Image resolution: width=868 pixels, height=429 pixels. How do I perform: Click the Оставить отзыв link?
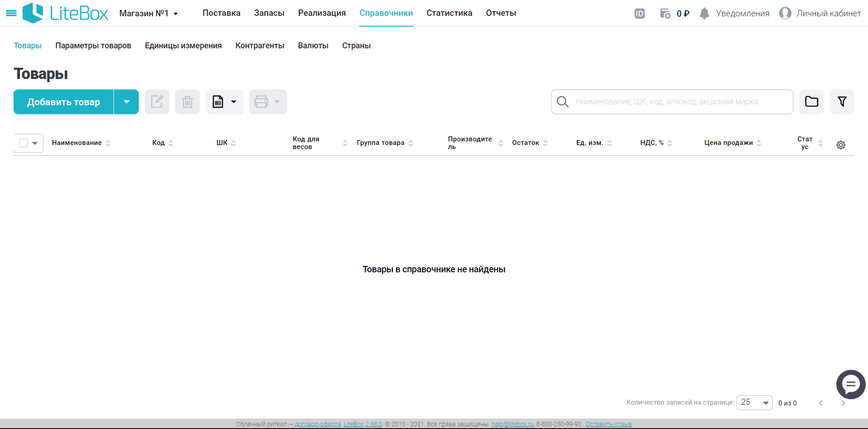[609, 424]
